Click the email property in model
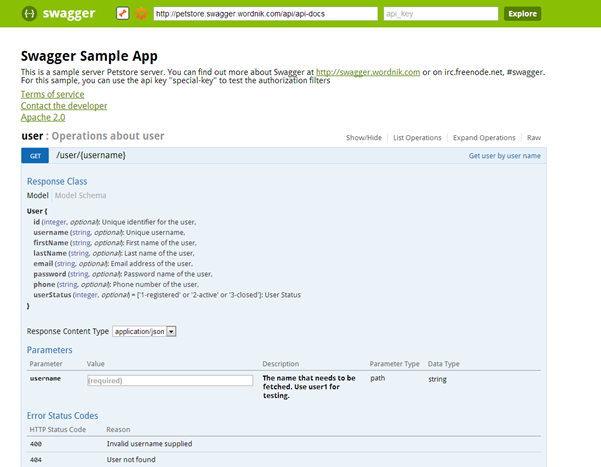 point(43,263)
